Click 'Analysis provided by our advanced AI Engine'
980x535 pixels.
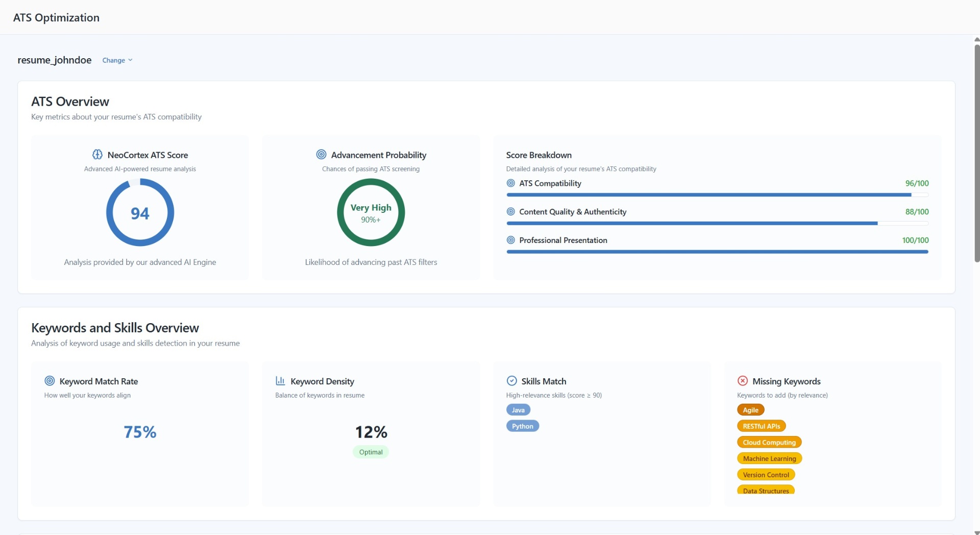tap(140, 262)
